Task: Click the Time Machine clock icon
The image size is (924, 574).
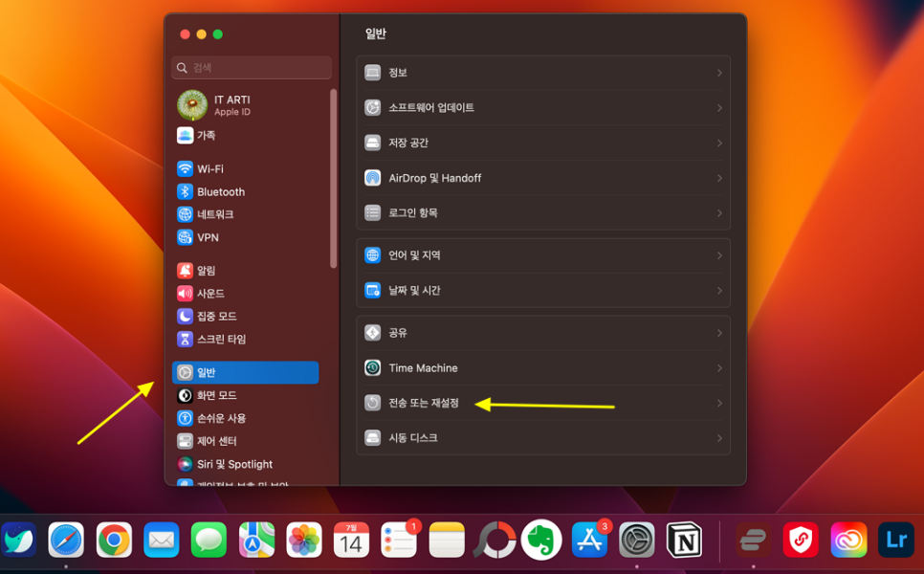Action: 372,367
